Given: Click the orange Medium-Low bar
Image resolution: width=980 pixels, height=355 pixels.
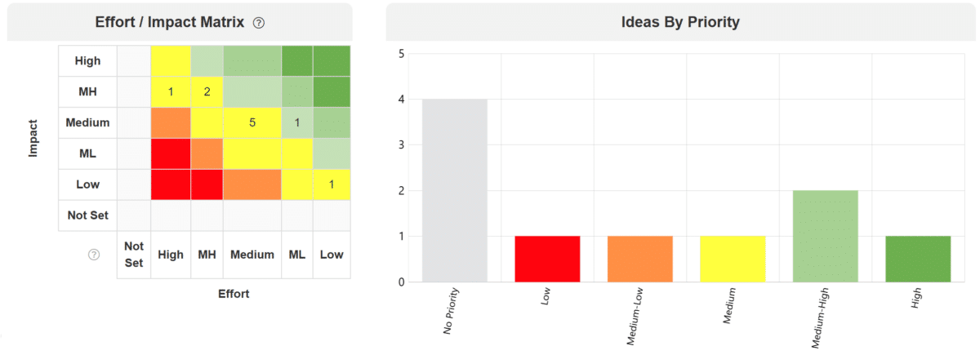Looking at the screenshot, I should (640, 259).
